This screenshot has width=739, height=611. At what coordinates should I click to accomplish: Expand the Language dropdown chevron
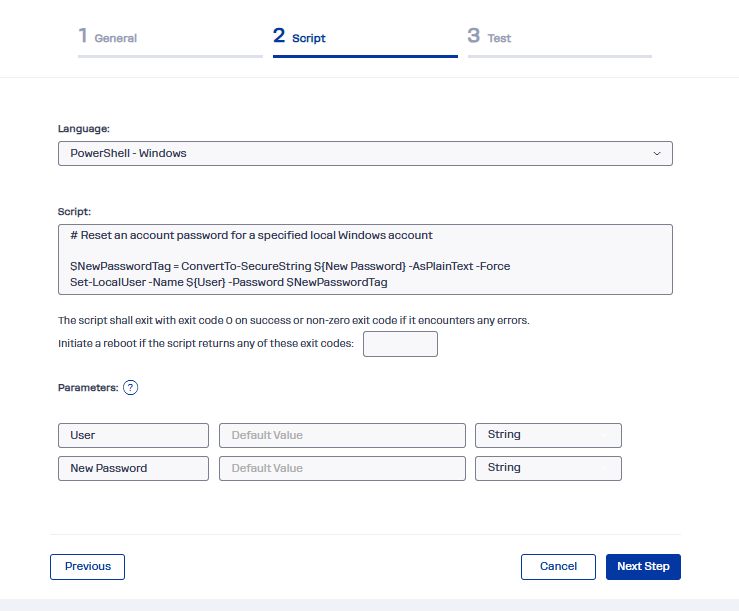657,154
